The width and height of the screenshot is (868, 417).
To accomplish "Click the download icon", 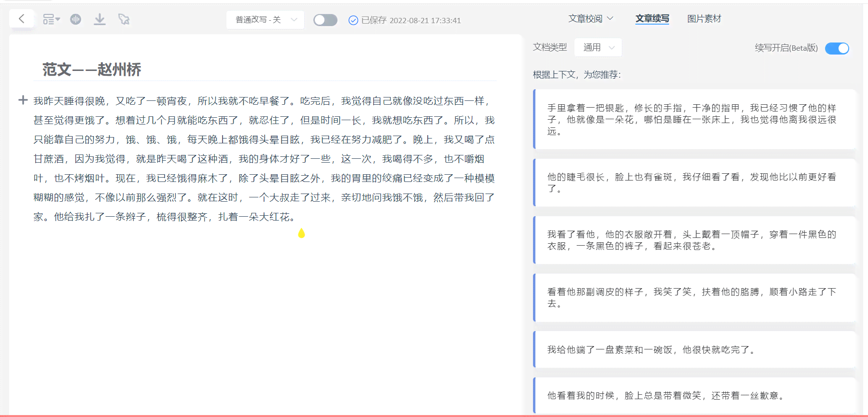I will [x=99, y=19].
